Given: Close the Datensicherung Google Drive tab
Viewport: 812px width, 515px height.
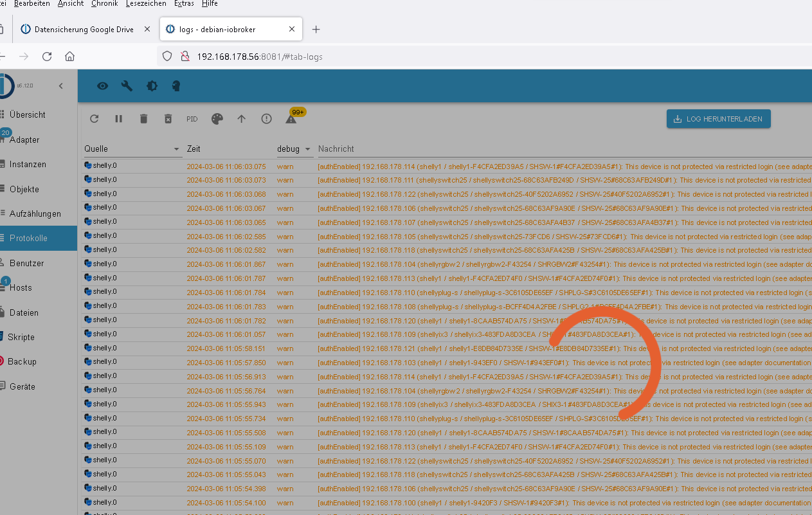Looking at the screenshot, I should (147, 30).
